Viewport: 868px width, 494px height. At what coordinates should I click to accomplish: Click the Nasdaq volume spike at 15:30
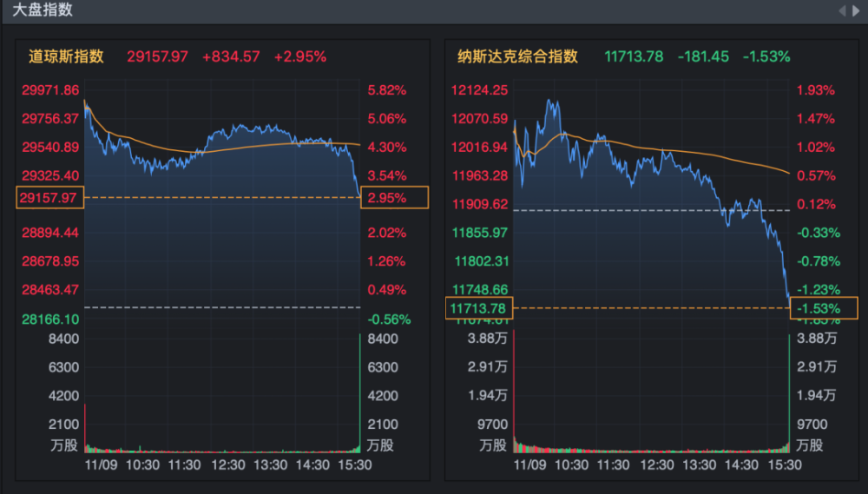click(x=789, y=391)
